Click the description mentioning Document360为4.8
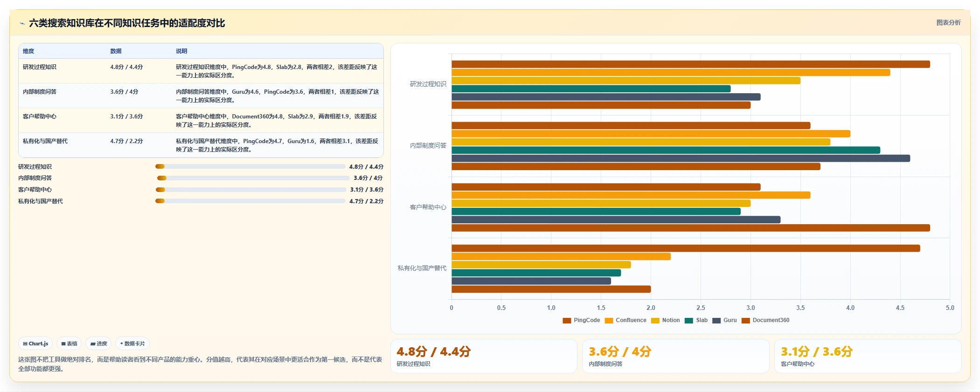The width and height of the screenshot is (980, 392). pyautogui.click(x=277, y=121)
